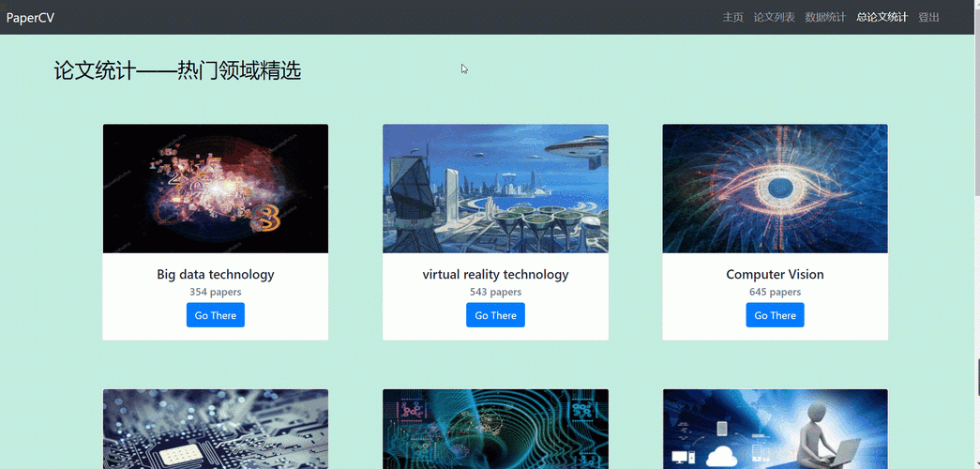Click the circuit board chip image
This screenshot has height=469, width=980.
216,429
